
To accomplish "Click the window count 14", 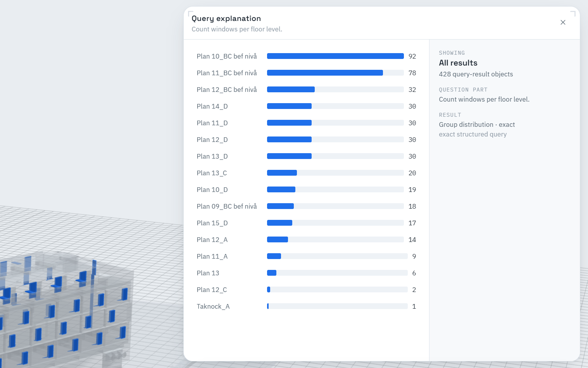I will point(412,240).
